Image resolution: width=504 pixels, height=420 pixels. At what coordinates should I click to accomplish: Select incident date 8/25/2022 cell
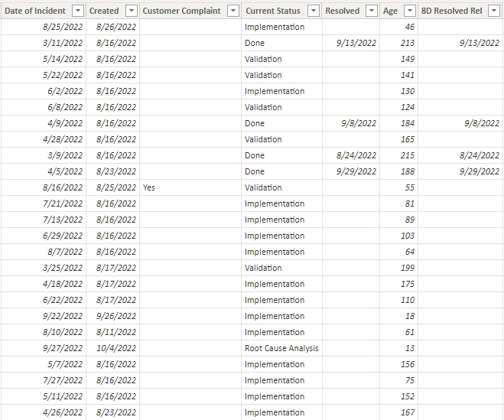(x=44, y=27)
